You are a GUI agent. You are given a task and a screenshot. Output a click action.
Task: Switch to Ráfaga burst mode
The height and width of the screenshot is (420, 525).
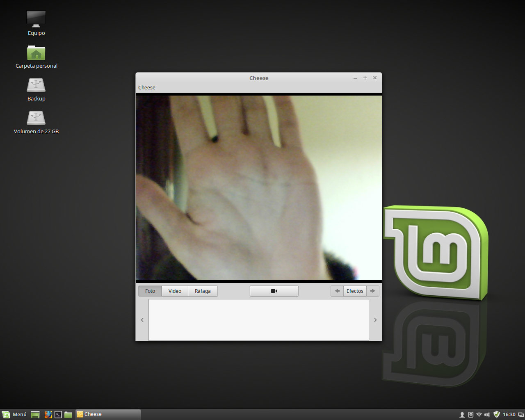pyautogui.click(x=203, y=291)
